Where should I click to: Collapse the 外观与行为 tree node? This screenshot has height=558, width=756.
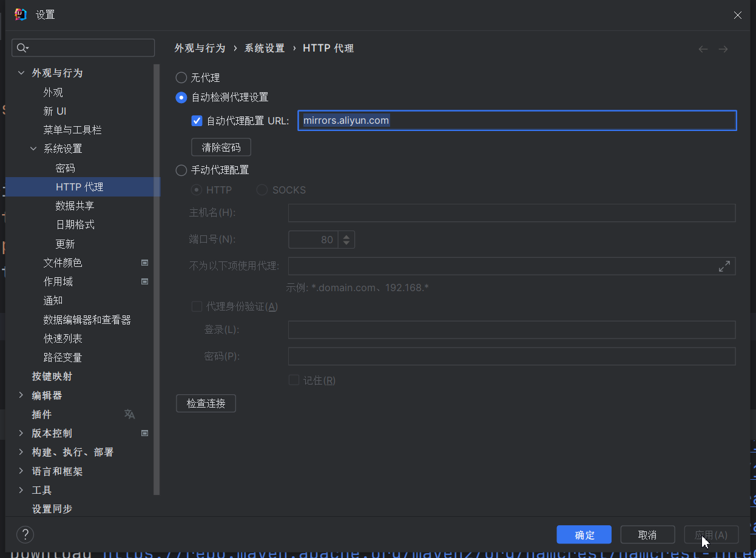click(x=20, y=73)
